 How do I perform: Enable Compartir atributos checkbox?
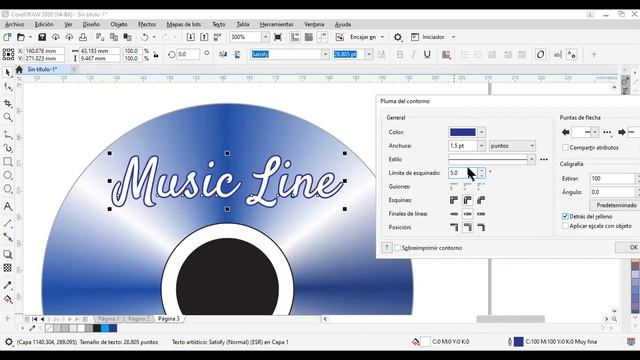click(x=565, y=147)
